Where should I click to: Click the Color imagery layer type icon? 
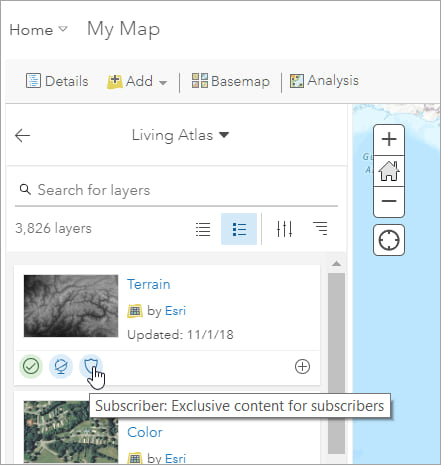(135, 459)
